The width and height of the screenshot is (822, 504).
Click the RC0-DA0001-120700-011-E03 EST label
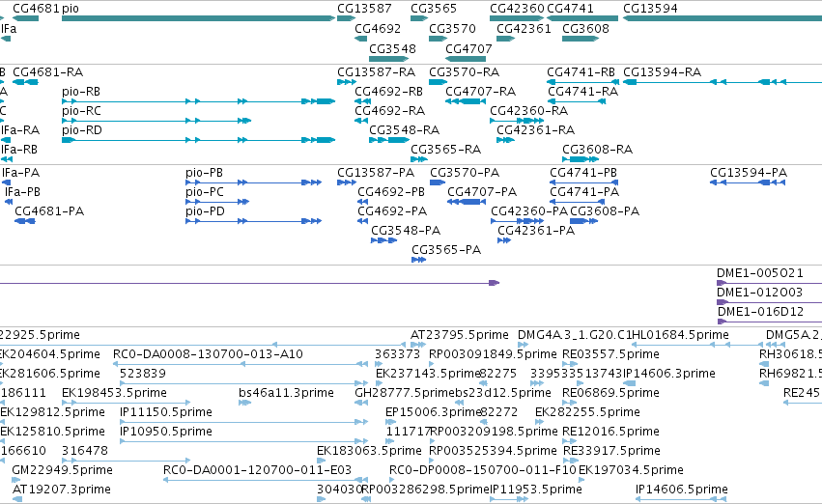click(x=257, y=469)
